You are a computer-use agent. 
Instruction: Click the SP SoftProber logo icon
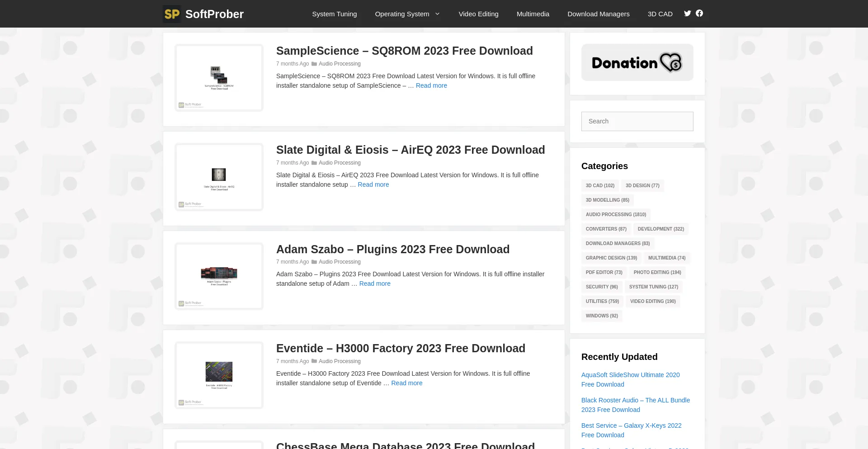pyautogui.click(x=172, y=14)
